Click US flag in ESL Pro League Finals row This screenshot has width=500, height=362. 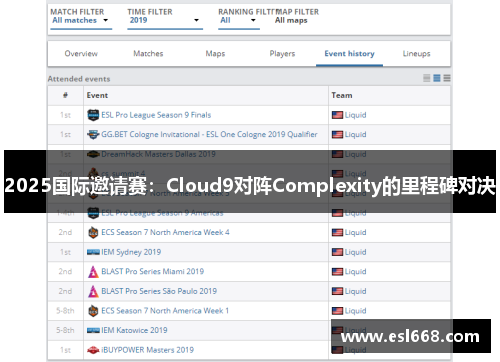pos(337,115)
